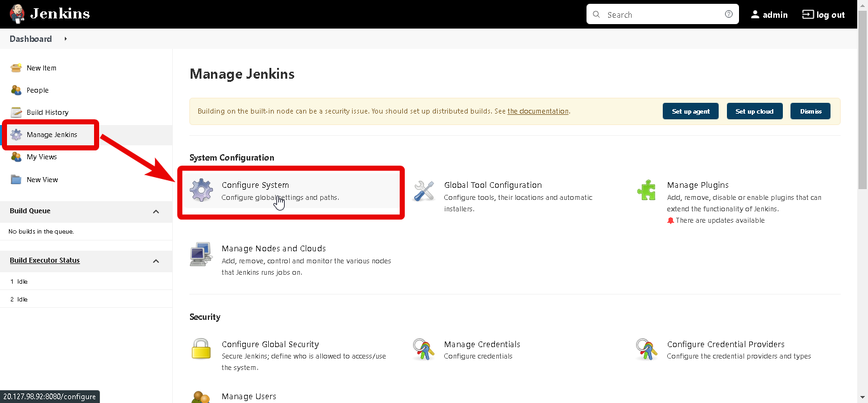This screenshot has width=868, height=403.
Task: Open the Manage Plugins link
Action: point(698,185)
